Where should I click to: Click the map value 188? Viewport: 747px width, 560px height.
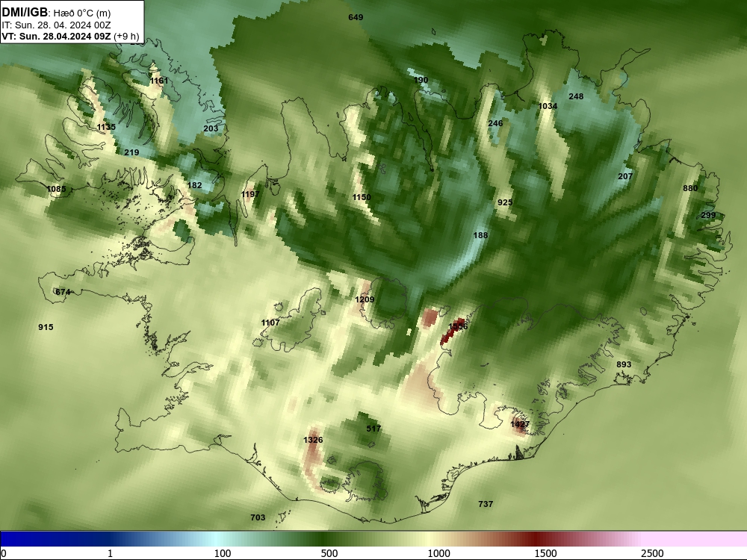pos(480,235)
